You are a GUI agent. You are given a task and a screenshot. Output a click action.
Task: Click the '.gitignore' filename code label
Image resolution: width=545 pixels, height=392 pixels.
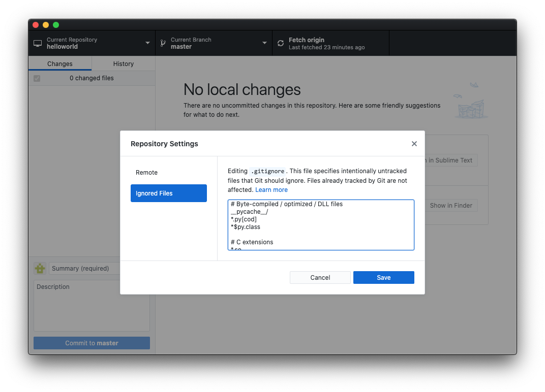(267, 171)
